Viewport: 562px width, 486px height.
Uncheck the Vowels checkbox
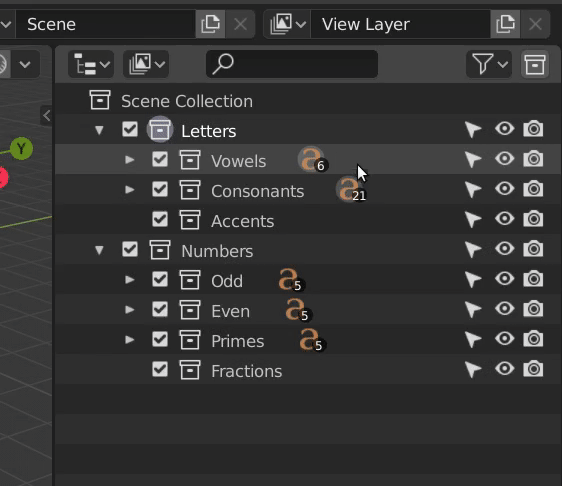tap(160, 159)
